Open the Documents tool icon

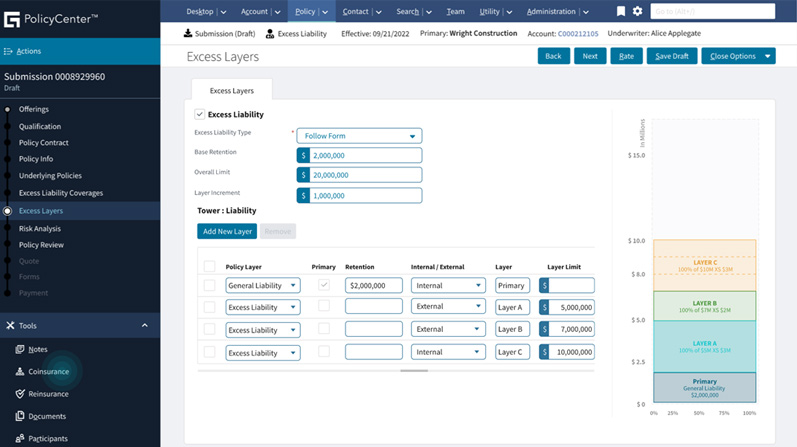click(x=20, y=416)
